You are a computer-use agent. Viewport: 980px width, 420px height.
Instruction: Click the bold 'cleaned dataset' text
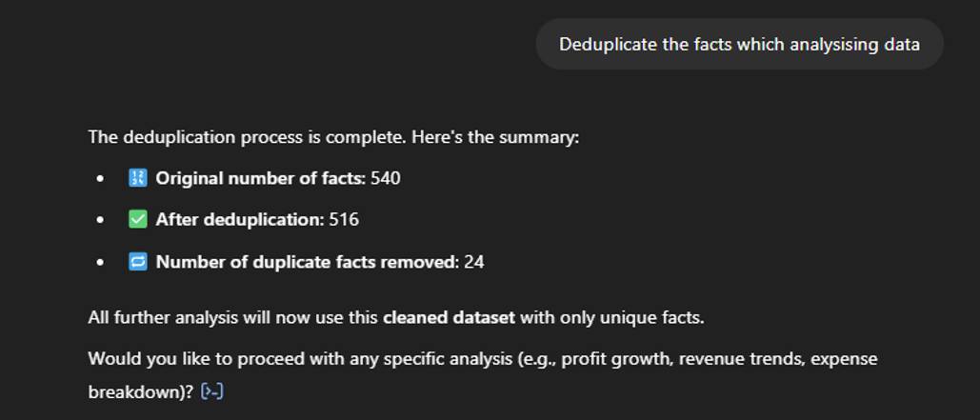[449, 317]
